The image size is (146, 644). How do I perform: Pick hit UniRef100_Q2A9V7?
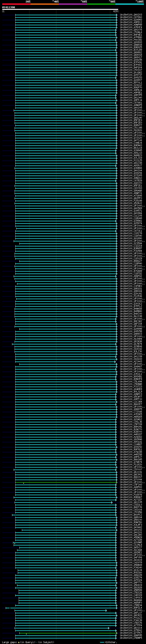pos(131,80)
